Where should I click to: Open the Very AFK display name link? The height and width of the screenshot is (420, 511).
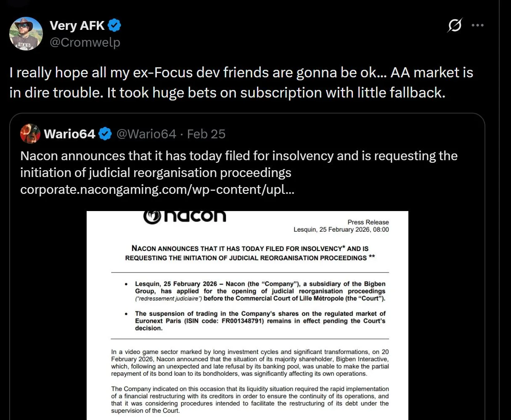[77, 26]
